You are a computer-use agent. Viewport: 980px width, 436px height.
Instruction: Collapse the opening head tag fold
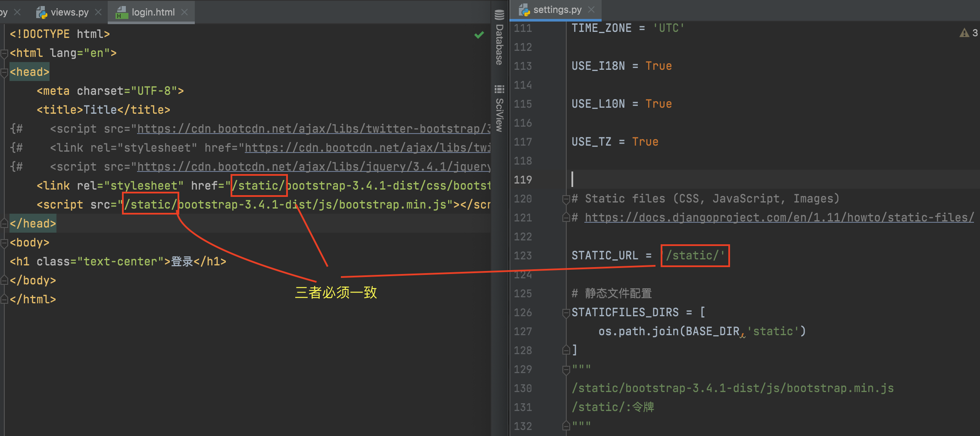tap(4, 72)
